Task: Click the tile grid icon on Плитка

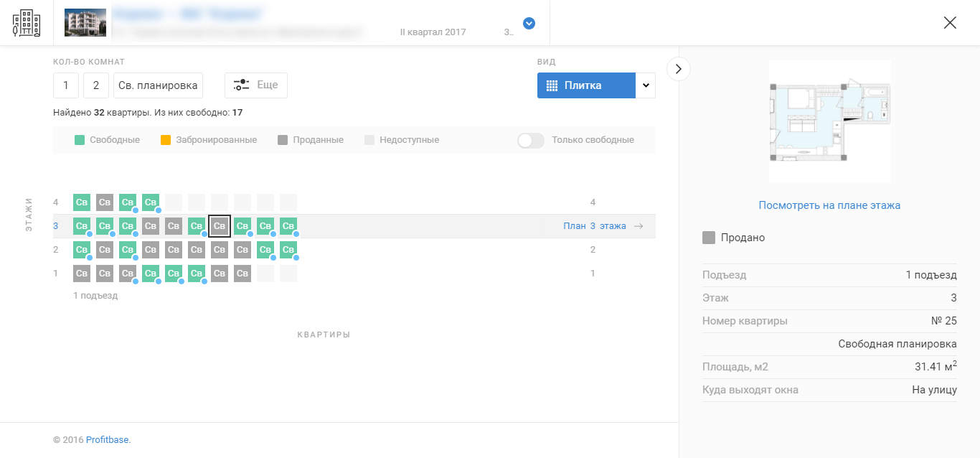Action: [552, 85]
